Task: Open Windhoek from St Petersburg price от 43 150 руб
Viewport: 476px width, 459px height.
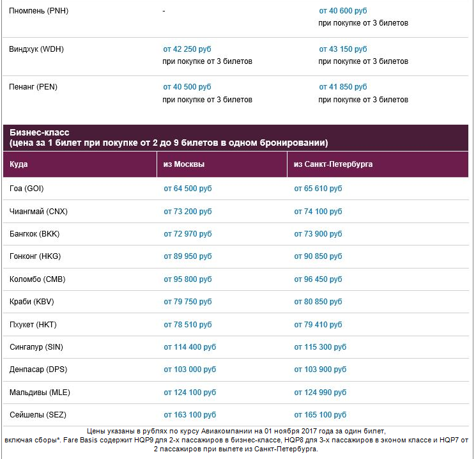Action: (x=342, y=49)
